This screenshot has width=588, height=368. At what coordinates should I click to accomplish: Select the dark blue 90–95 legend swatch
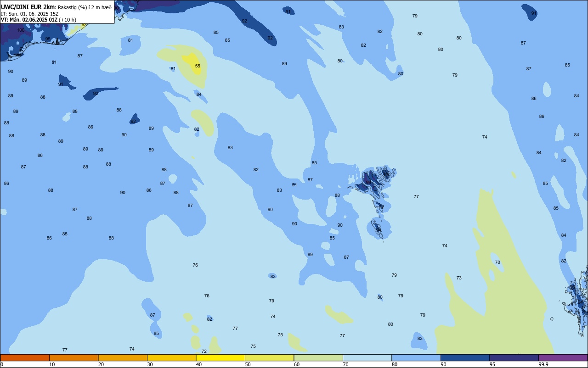click(x=465, y=357)
